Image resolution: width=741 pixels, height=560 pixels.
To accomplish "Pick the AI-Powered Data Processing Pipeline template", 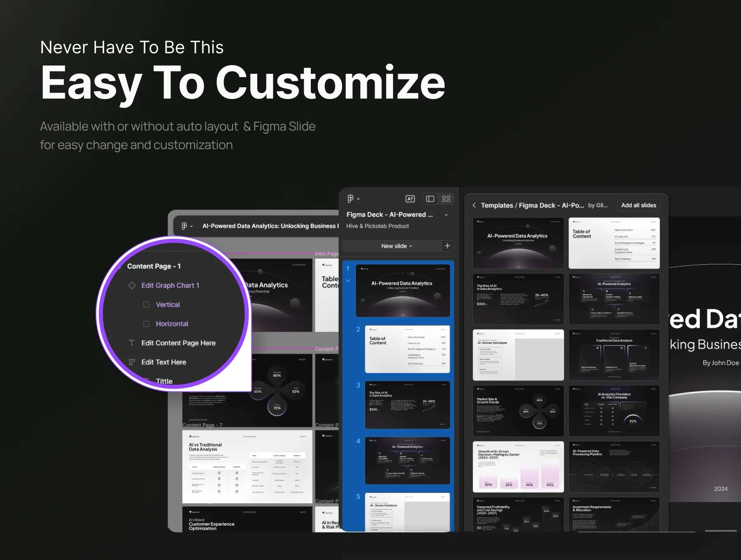I will click(x=614, y=467).
